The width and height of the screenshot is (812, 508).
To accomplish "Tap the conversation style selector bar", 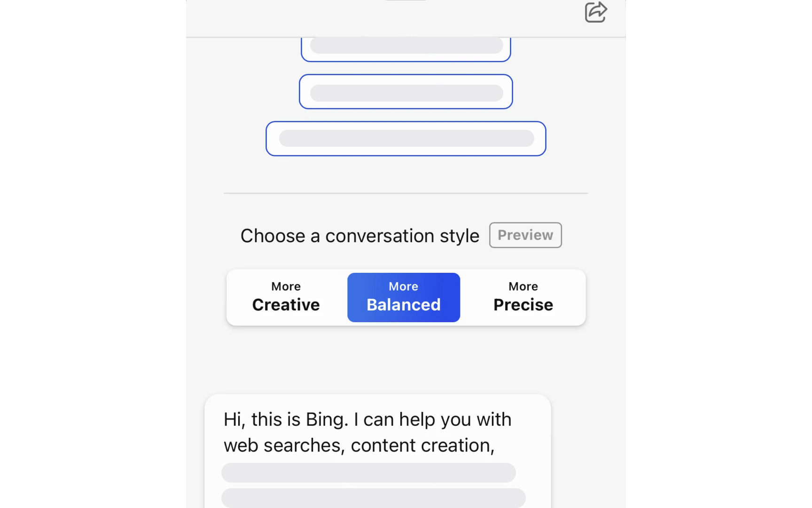I will coord(406,297).
